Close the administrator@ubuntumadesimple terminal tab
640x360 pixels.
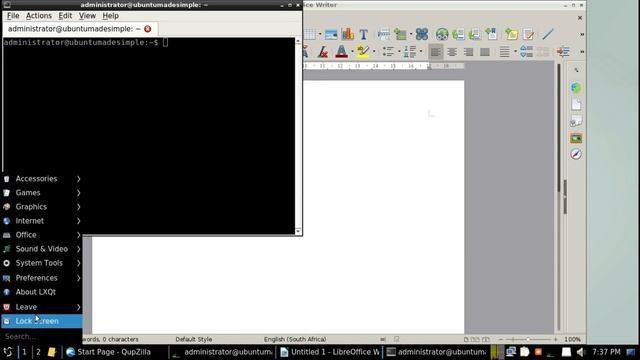tap(148, 29)
